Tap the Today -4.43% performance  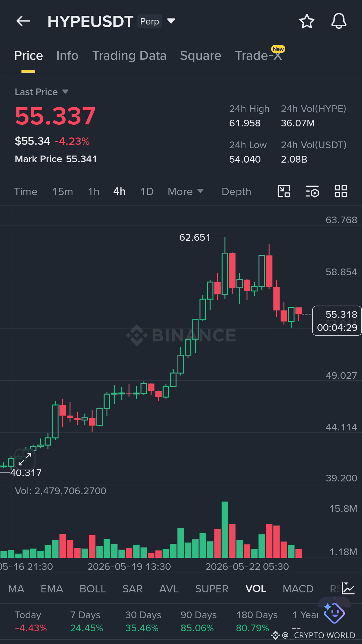point(31,621)
